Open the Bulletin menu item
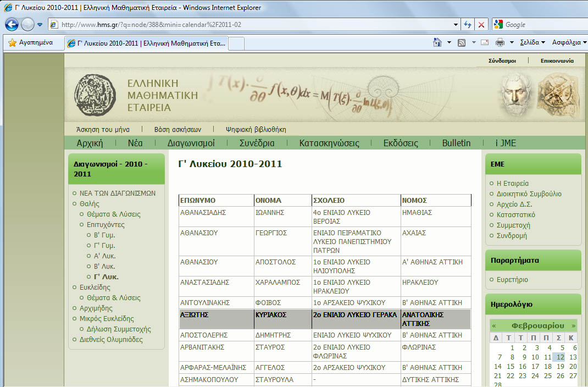Viewport: 588px width, 387px height. [x=456, y=143]
